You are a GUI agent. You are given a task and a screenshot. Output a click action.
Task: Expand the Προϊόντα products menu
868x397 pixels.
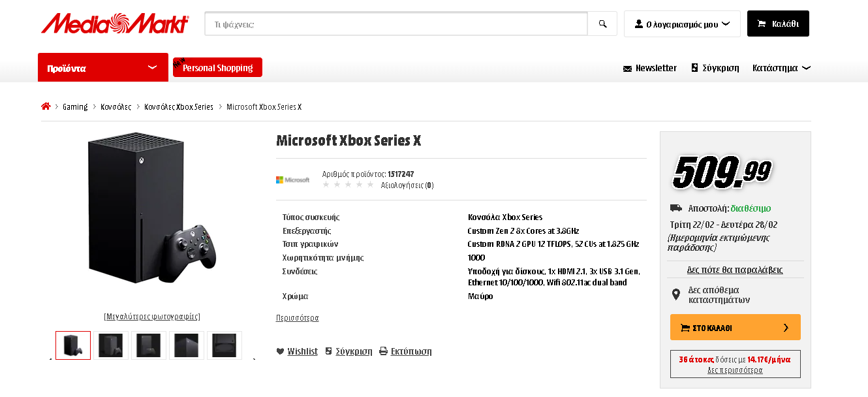coord(103,67)
